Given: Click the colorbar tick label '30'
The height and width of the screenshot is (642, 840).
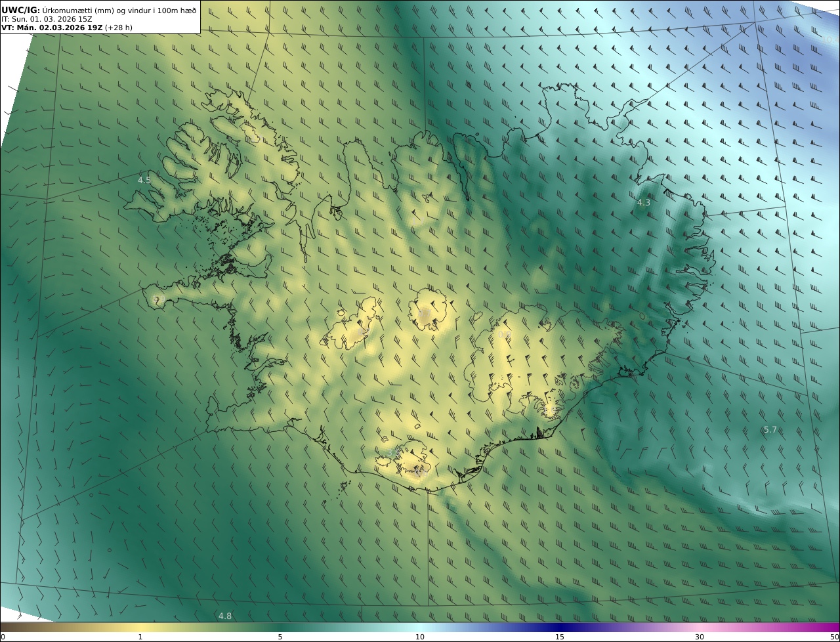Looking at the screenshot, I should [x=700, y=637].
